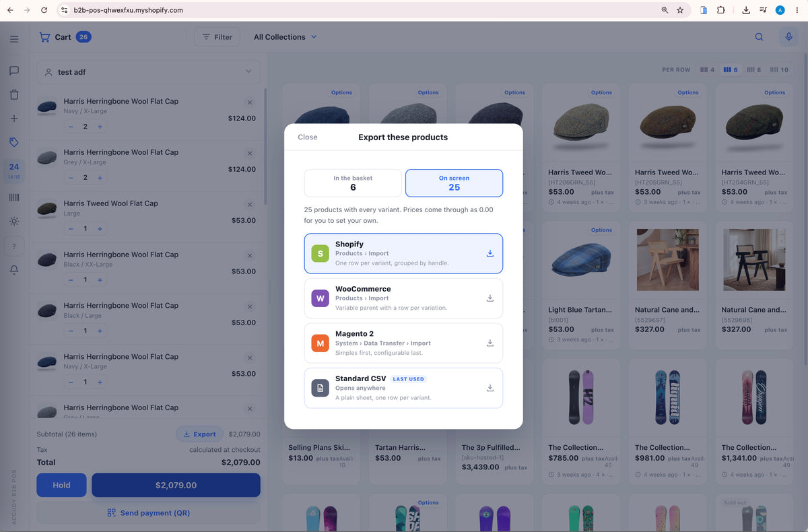
Task: Download the Standard CSV export file
Action: 490,388
